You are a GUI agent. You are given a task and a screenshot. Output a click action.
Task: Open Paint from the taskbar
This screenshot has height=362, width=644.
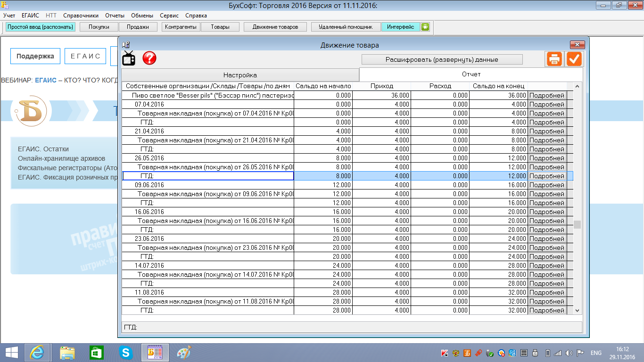point(184,353)
